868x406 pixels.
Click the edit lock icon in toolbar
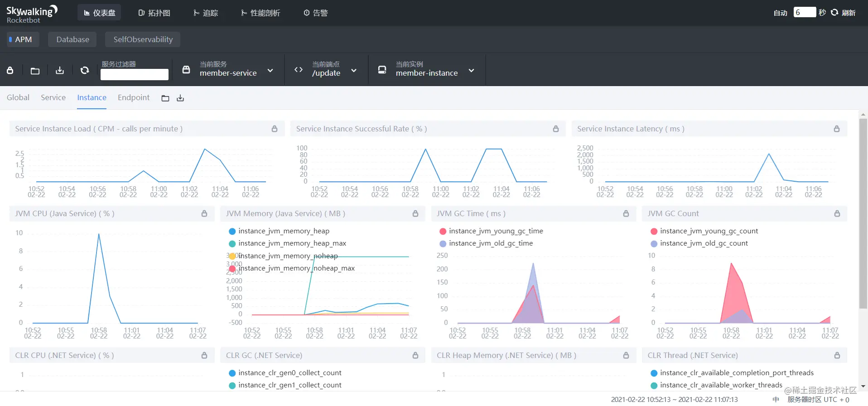pos(10,70)
